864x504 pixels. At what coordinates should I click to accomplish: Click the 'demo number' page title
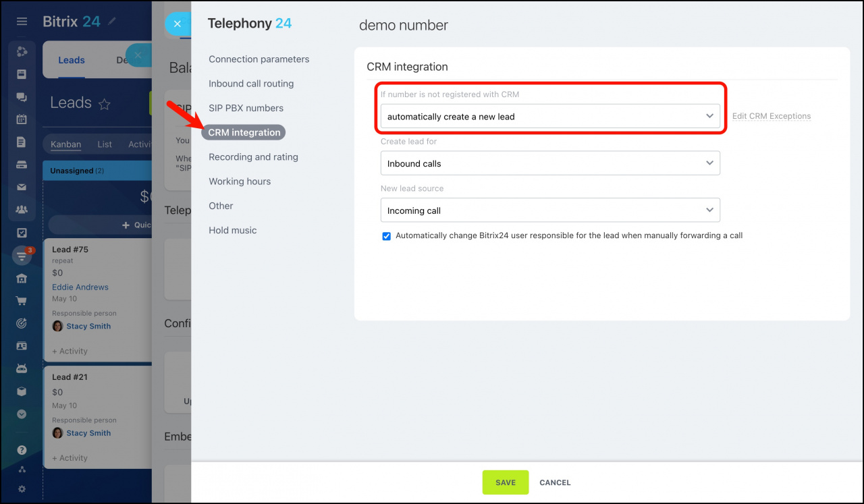404,26
